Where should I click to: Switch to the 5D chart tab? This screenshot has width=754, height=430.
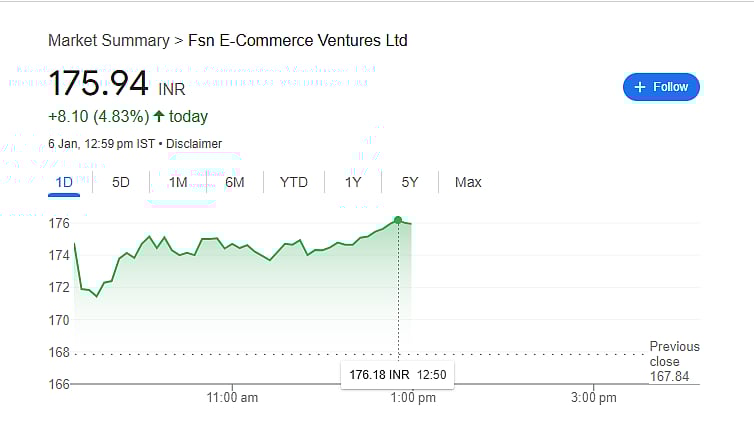tap(121, 182)
